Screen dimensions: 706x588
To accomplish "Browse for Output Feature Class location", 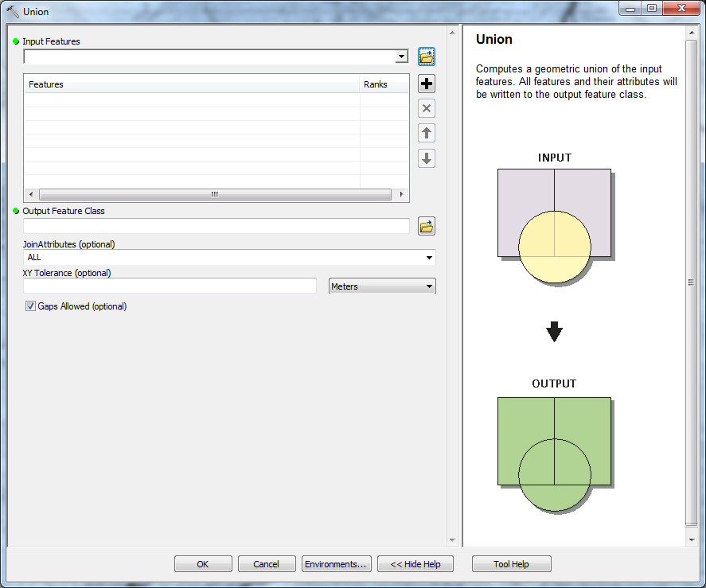I will pyautogui.click(x=427, y=227).
